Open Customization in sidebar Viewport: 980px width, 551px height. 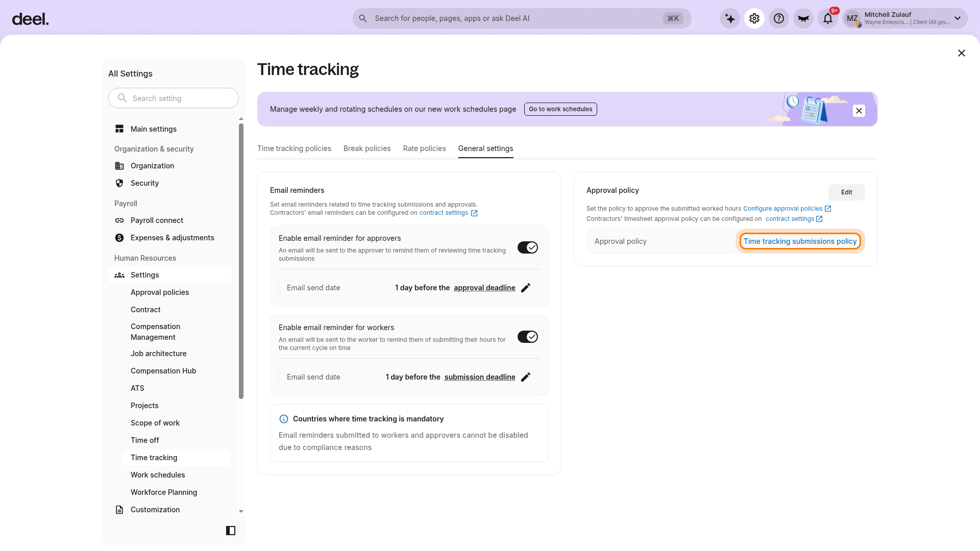[169, 510]
